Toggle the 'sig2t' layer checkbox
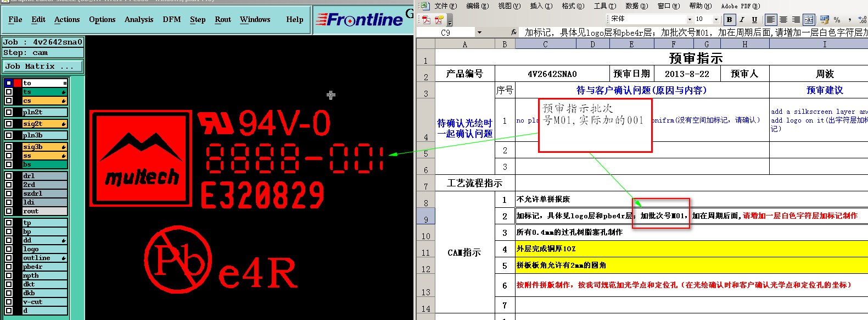This screenshot has height=320, width=868. click(x=9, y=124)
